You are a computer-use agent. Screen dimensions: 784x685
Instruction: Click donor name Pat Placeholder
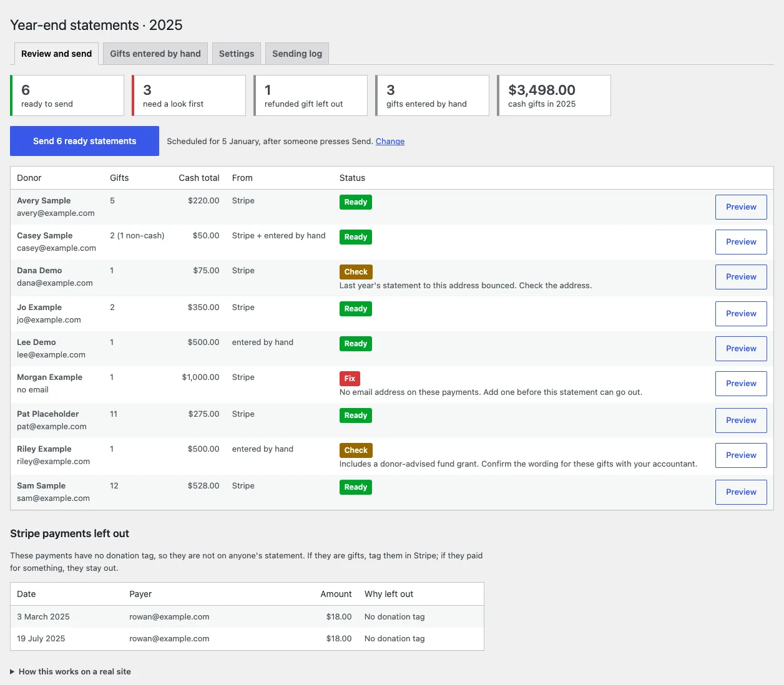(48, 414)
